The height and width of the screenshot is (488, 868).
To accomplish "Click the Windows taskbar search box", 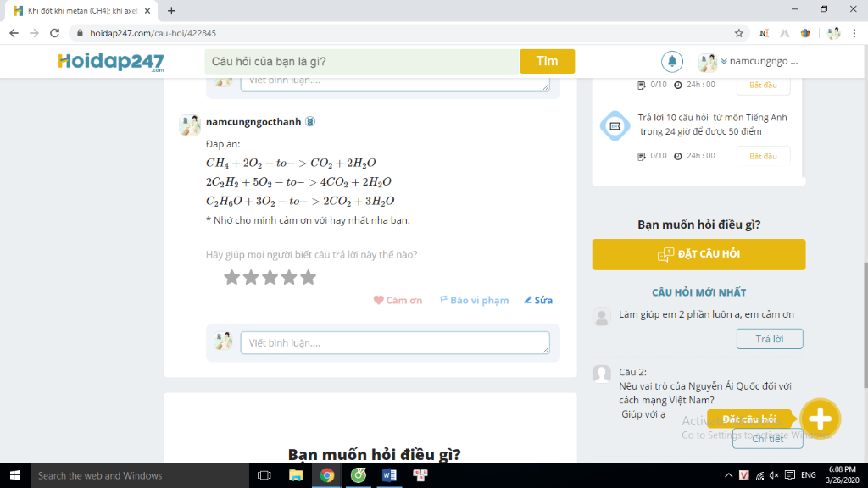I will (140, 475).
